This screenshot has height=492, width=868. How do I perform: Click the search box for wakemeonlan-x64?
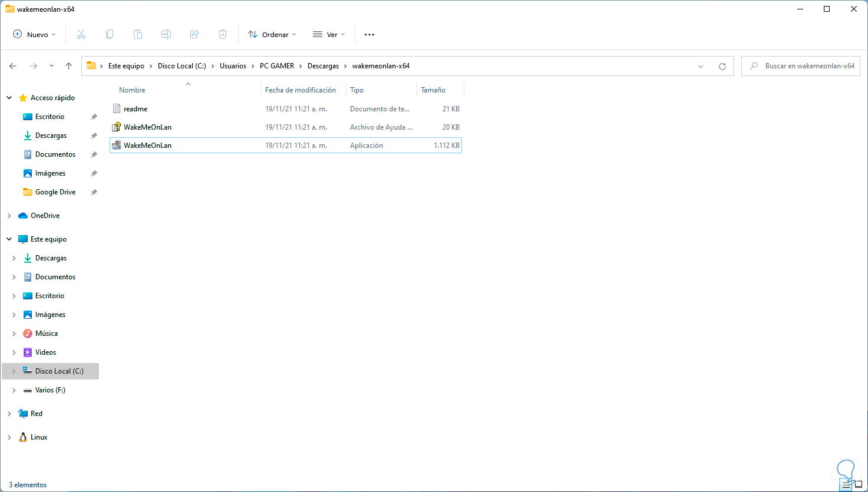point(801,66)
